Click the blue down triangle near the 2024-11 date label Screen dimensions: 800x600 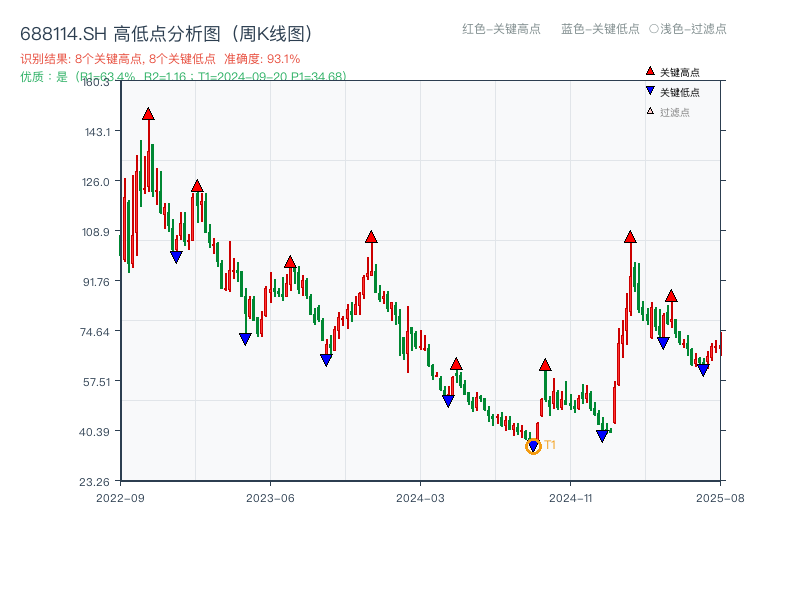[x=602, y=435]
